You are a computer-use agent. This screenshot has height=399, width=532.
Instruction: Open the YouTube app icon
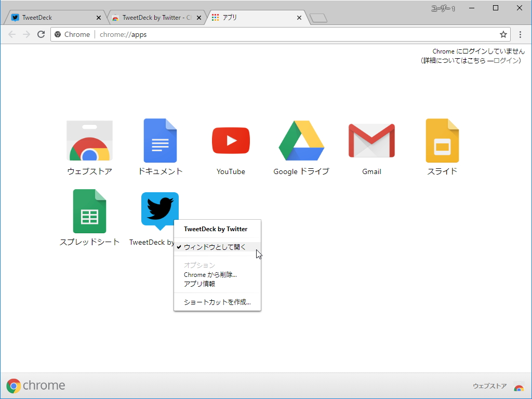coord(231,140)
